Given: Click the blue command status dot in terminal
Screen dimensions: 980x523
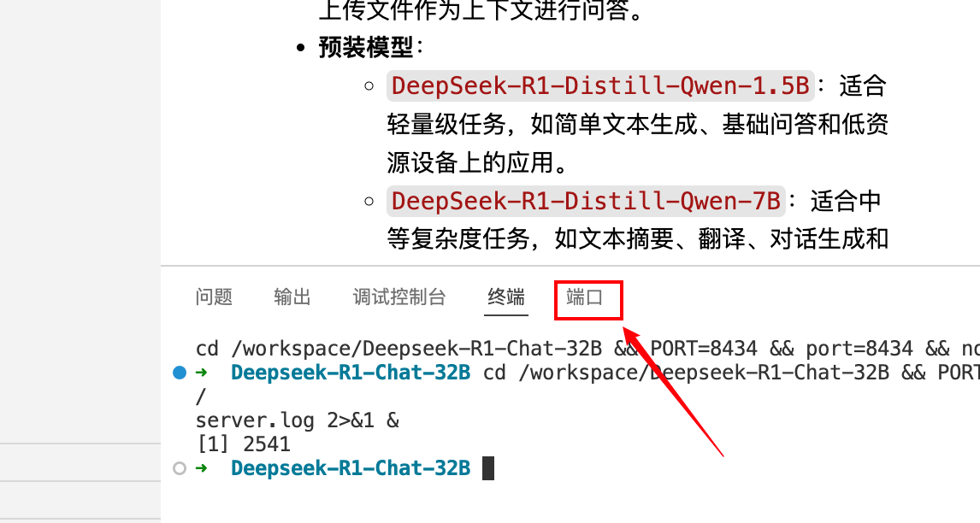Looking at the screenshot, I should 179,373.
